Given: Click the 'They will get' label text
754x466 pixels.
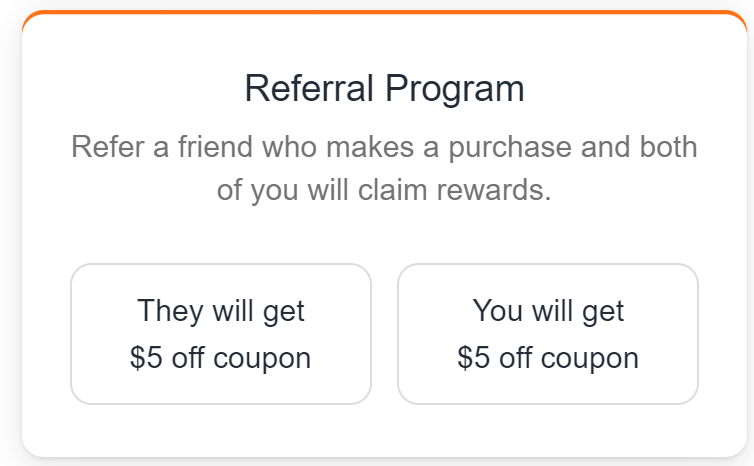Looking at the screenshot, I should click(221, 310).
